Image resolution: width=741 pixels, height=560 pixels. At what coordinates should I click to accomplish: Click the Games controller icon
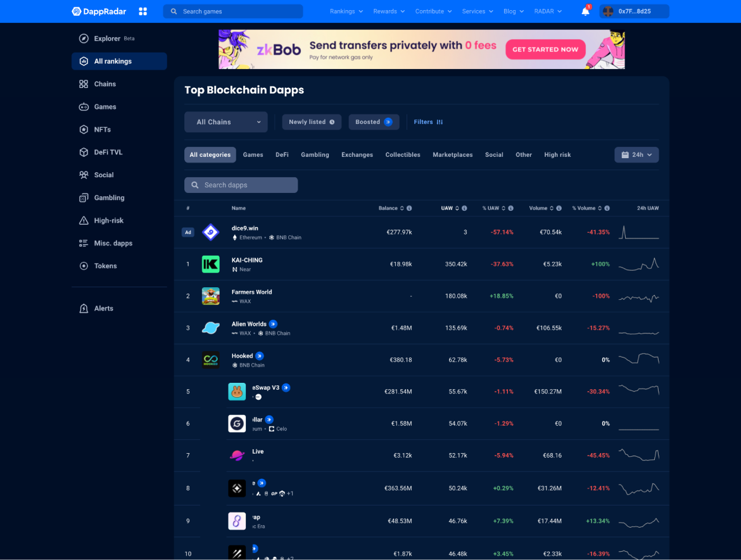click(84, 107)
